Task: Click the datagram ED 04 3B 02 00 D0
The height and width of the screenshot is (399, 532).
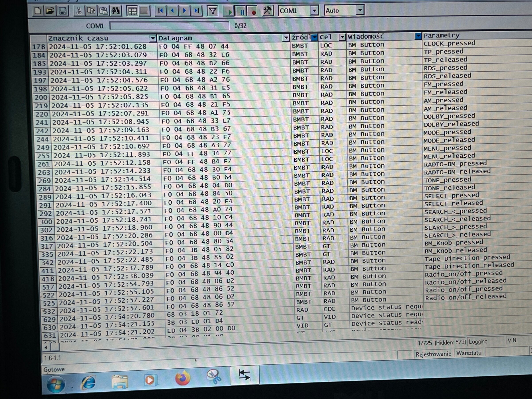Action: [x=201, y=329]
